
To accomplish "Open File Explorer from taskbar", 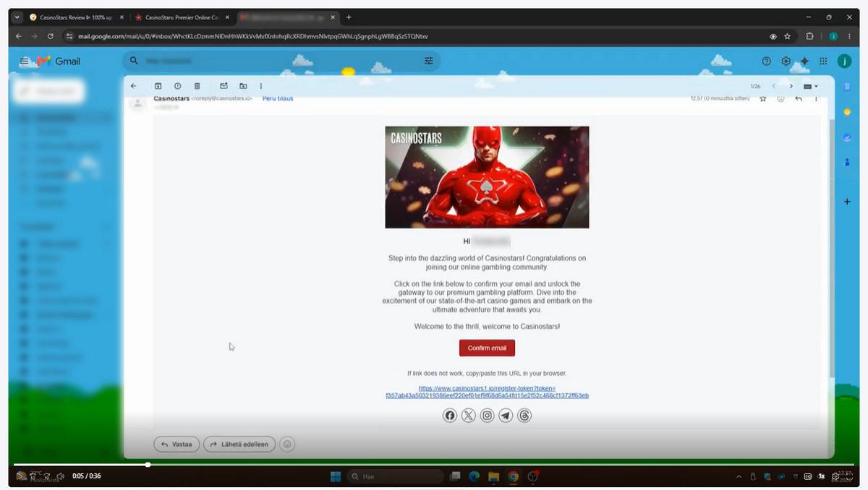I will 494,476.
